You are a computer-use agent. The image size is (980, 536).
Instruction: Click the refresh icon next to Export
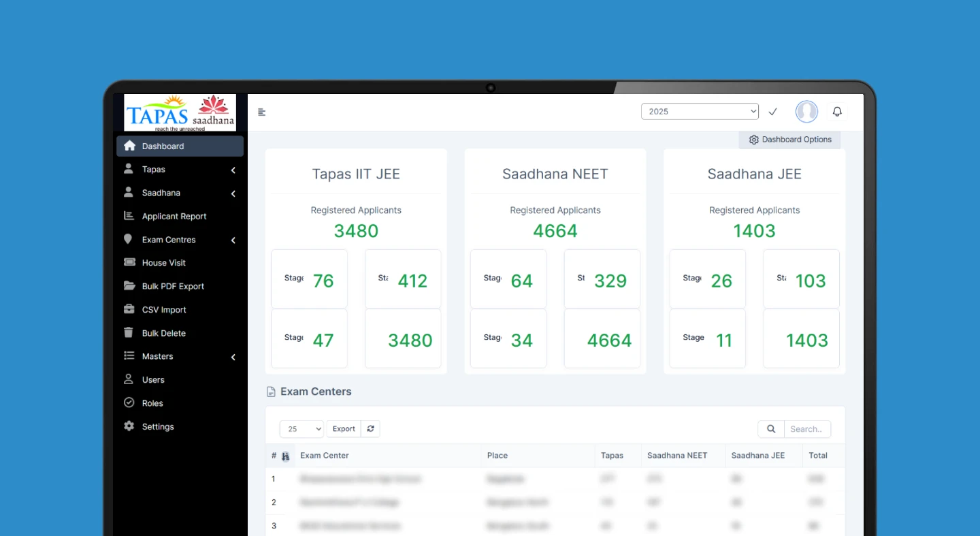click(370, 429)
